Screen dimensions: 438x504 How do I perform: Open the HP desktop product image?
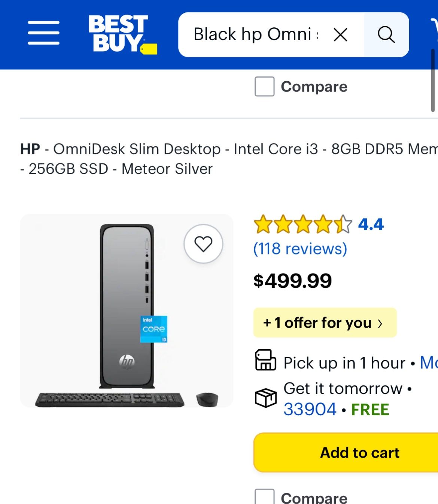pyautogui.click(x=127, y=311)
